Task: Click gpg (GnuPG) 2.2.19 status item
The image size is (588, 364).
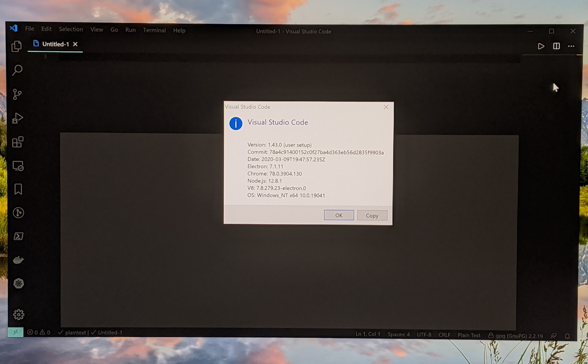Action: pyautogui.click(x=516, y=336)
